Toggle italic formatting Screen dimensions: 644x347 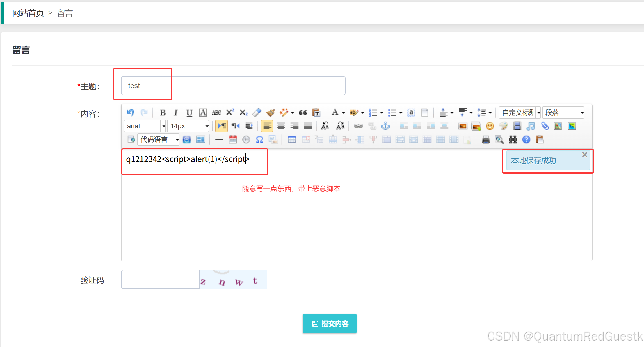(x=176, y=113)
